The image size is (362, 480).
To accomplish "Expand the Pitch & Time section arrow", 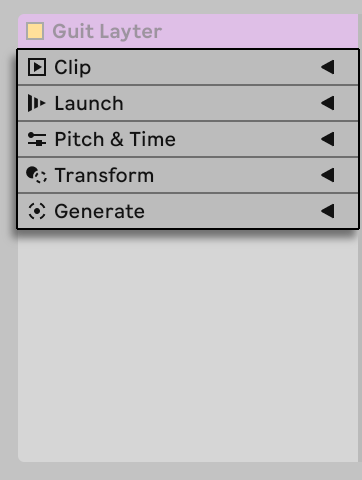I will (x=328, y=139).
